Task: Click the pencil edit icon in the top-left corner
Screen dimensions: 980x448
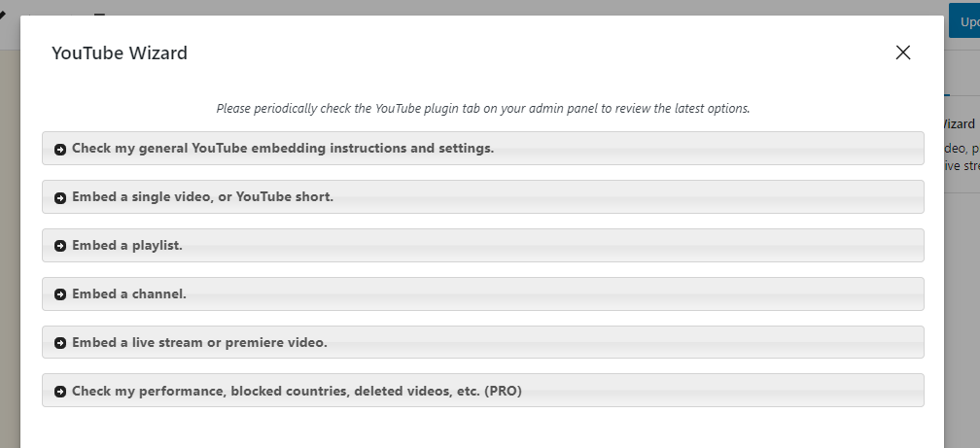Action: pyautogui.click(x=3, y=17)
